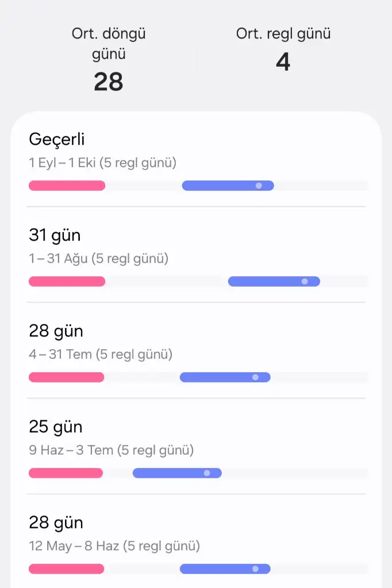Tap ovulation dot in 12 May – 8 Haz cycle
The height and width of the screenshot is (588, 392).
[255, 569]
